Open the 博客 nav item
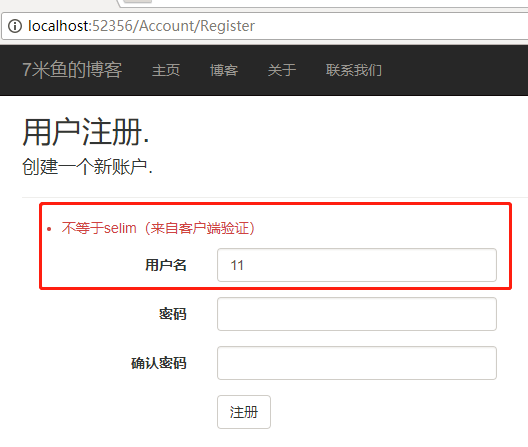Viewport: 528px width, 447px height. click(x=224, y=70)
